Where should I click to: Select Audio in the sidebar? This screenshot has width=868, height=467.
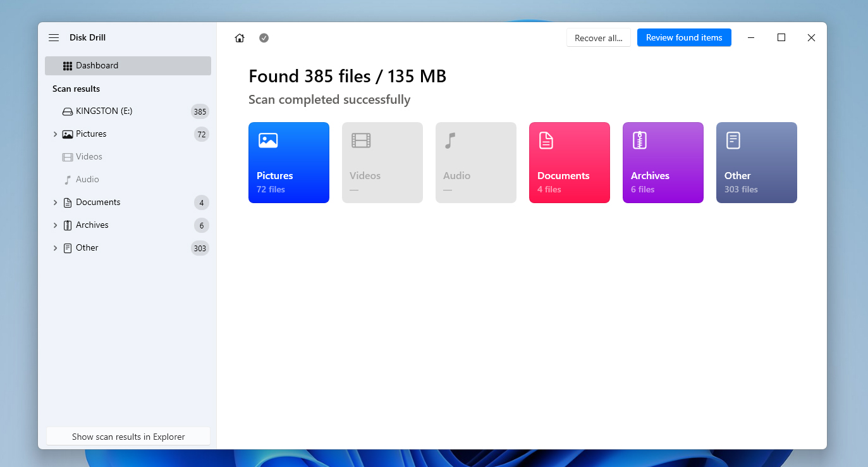[87, 180]
